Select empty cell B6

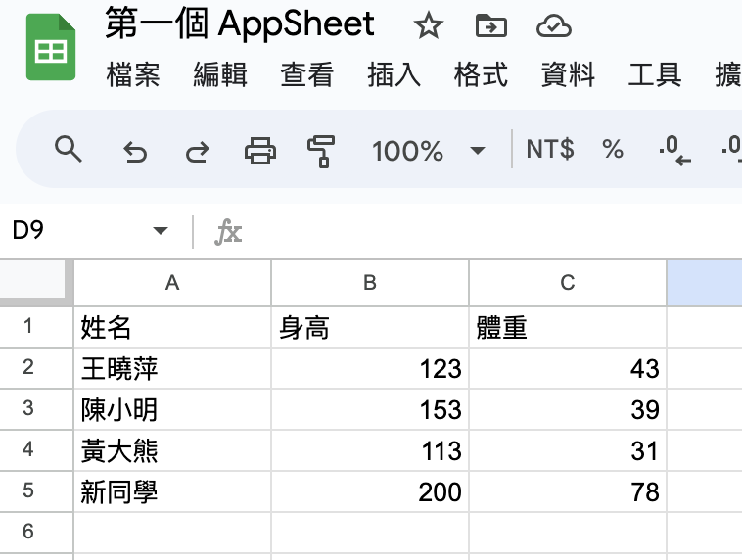click(x=370, y=532)
